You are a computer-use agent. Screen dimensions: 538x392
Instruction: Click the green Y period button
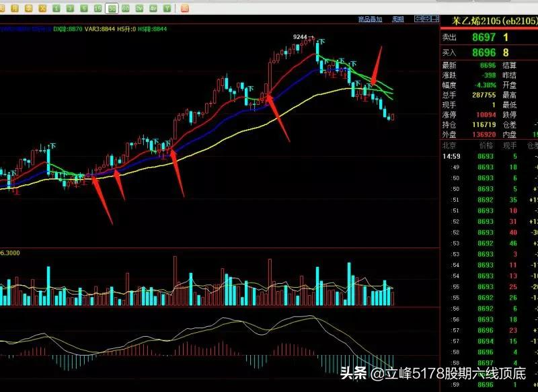tap(167, 8)
